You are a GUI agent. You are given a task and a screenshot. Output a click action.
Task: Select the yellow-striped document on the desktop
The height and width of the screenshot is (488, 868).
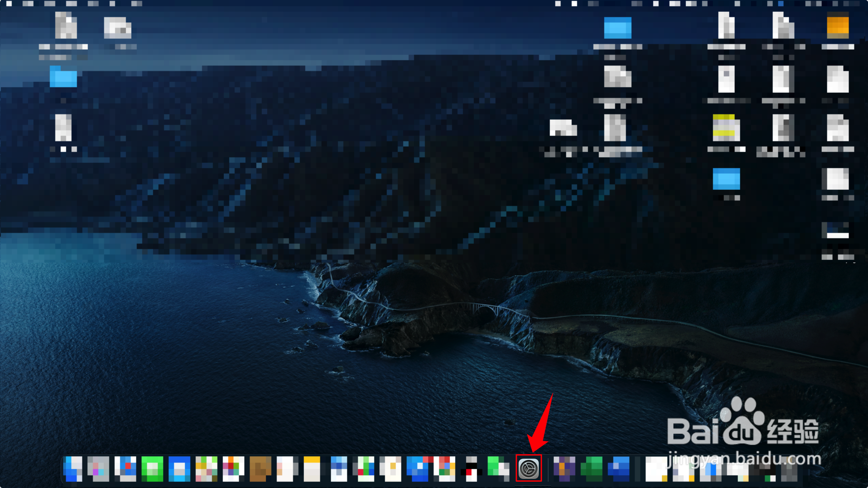click(x=726, y=128)
